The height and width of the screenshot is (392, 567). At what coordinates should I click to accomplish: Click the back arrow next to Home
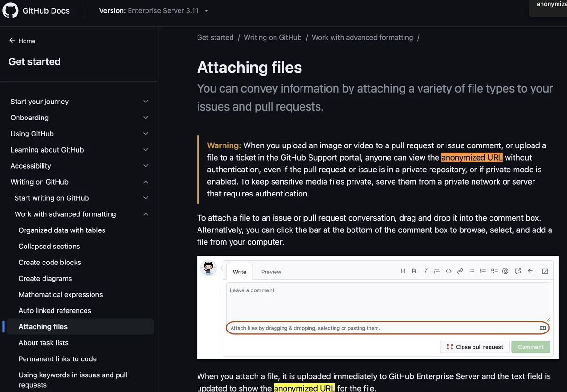(x=12, y=41)
